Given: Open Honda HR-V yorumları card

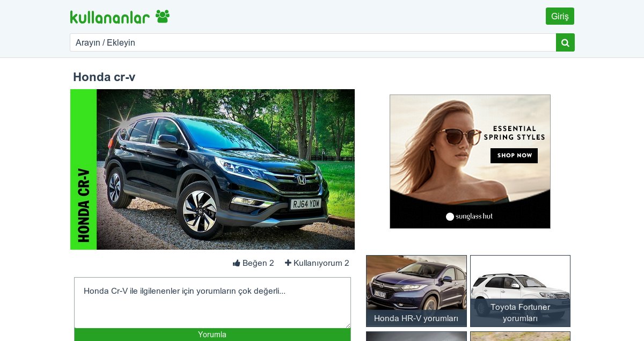Looking at the screenshot, I should [x=416, y=291].
